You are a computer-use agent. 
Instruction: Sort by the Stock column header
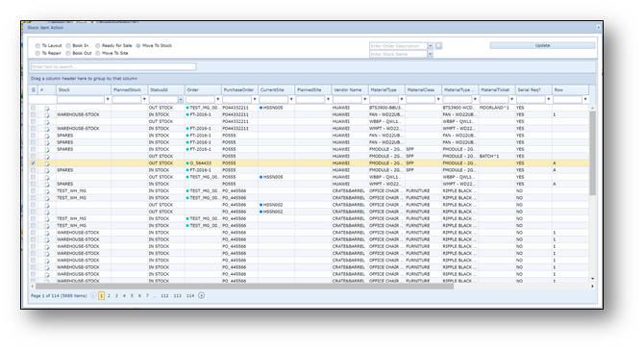(x=84, y=90)
